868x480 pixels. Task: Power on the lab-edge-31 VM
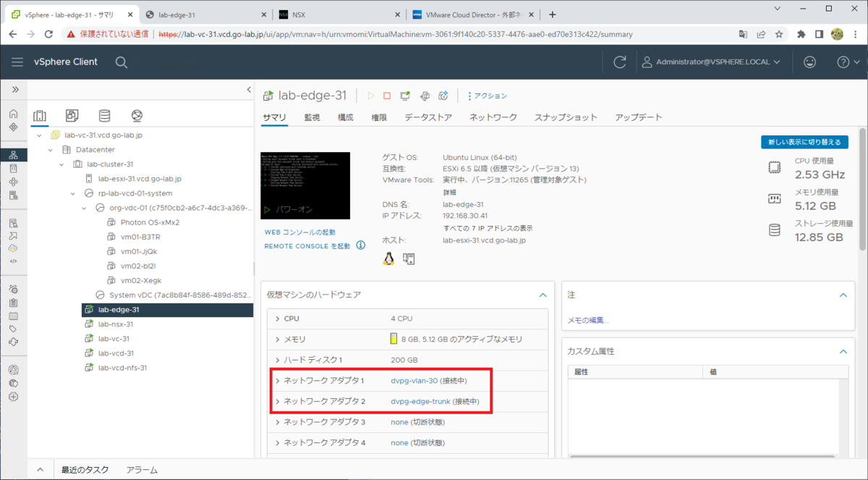(370, 96)
